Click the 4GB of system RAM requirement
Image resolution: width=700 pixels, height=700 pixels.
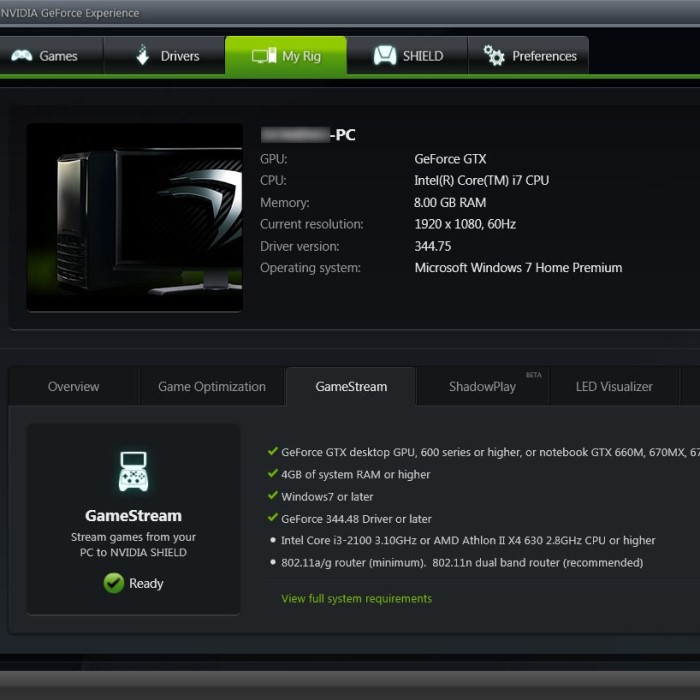point(356,475)
